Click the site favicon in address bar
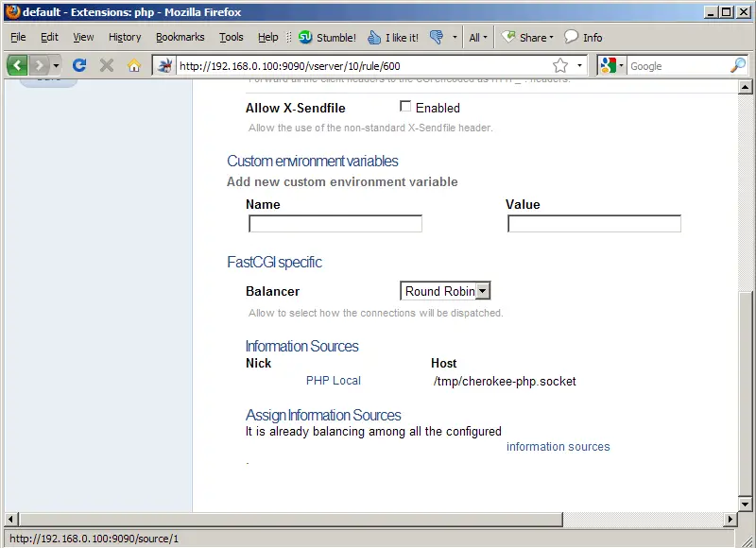 tap(164, 65)
